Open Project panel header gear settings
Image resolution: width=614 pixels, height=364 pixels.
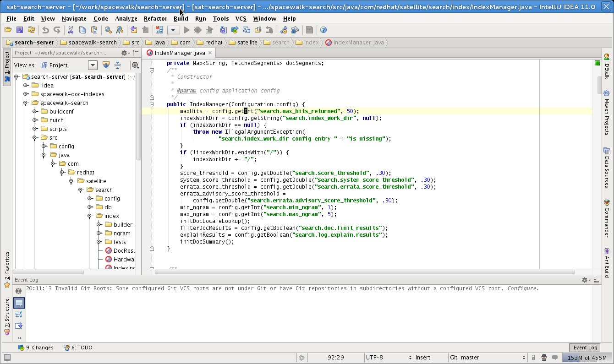[x=124, y=53]
